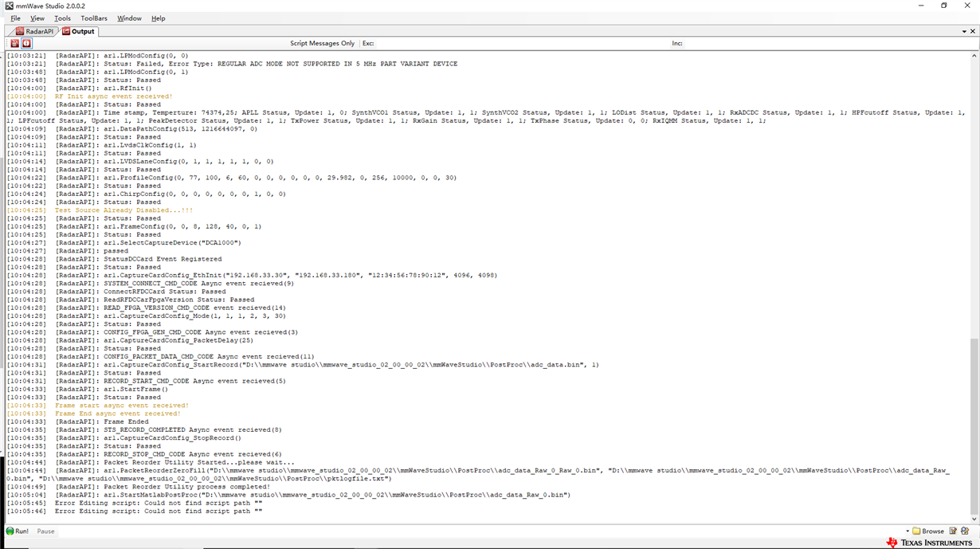Open the ToolBars menu

pos(94,18)
